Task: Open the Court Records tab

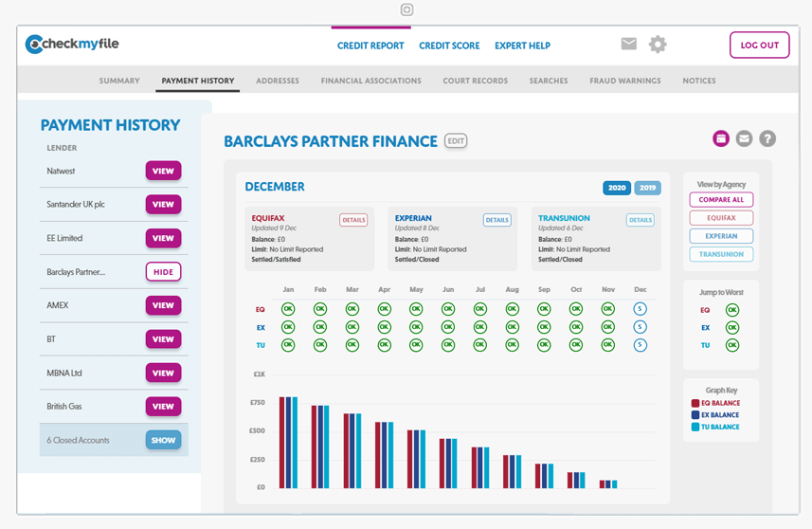Action: coord(476,81)
